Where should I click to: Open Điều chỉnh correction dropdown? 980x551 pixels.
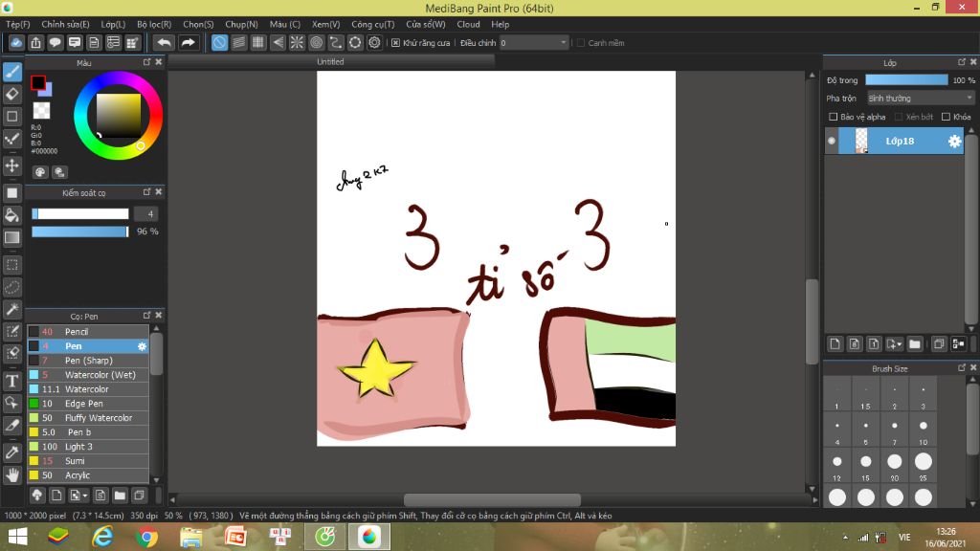pos(534,42)
